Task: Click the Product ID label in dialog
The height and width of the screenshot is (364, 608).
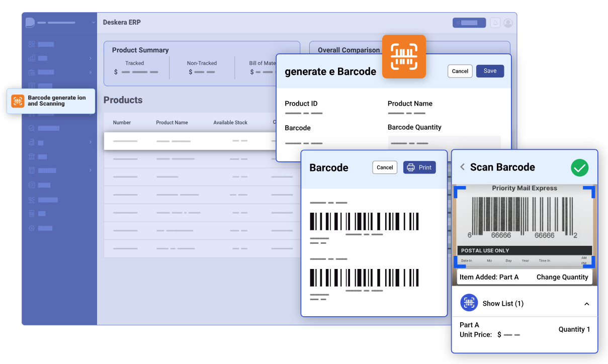Action: (x=301, y=104)
